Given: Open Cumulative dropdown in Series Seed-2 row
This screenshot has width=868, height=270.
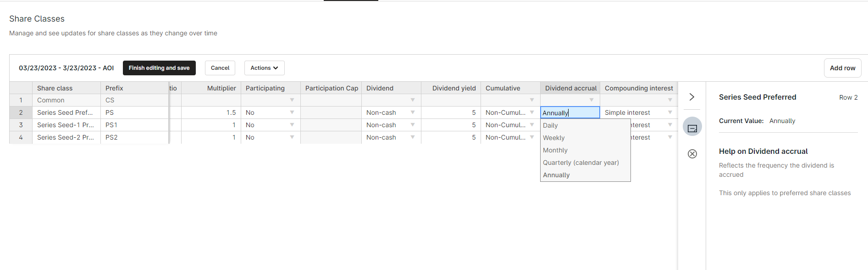Looking at the screenshot, I should (531, 137).
